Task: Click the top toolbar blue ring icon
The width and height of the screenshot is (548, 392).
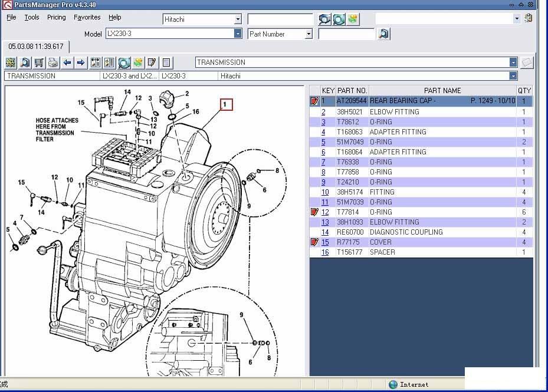Action: click(x=339, y=19)
